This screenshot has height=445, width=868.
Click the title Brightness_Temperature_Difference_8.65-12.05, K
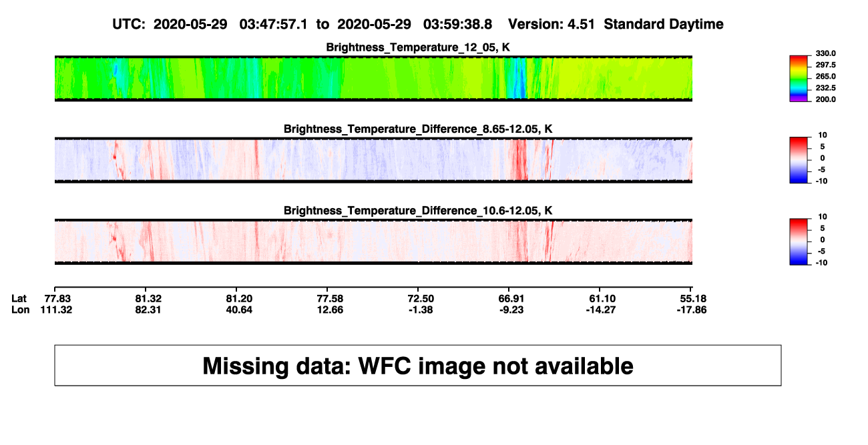(x=418, y=129)
